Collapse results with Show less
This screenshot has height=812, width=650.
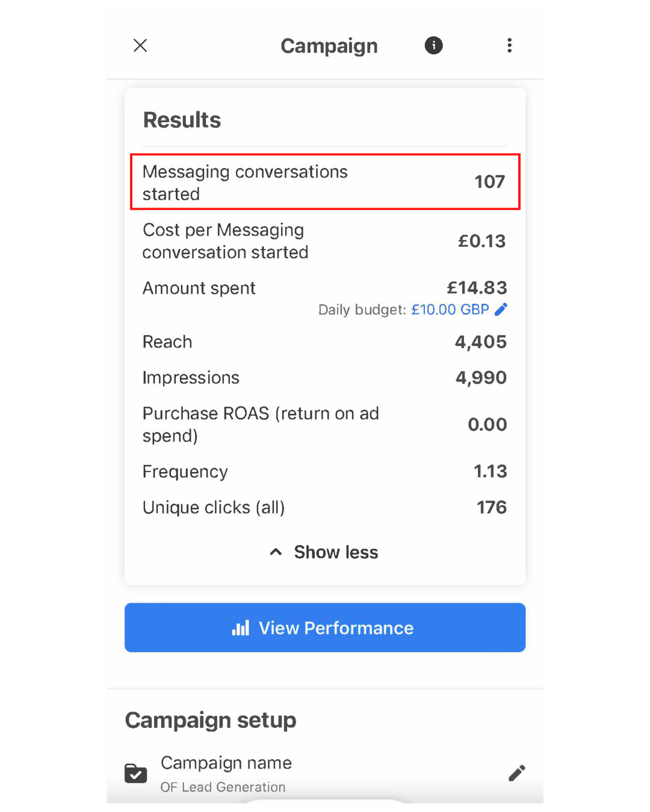(336, 552)
